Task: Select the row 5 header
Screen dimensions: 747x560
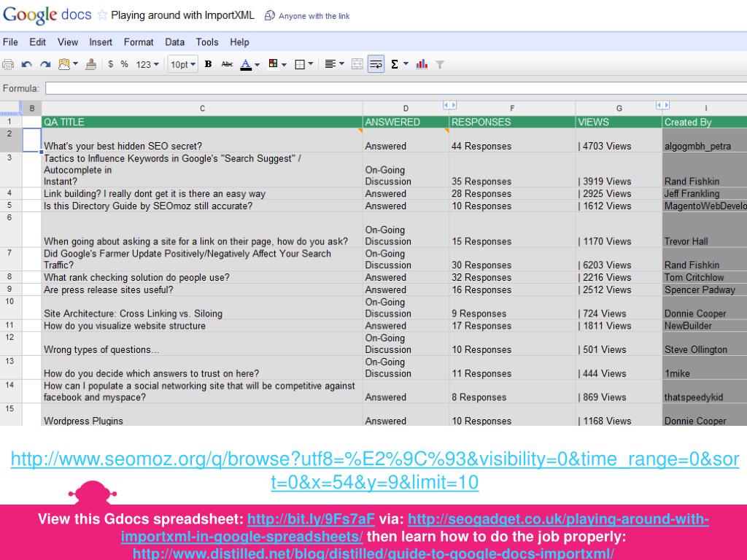Action: click(9, 206)
